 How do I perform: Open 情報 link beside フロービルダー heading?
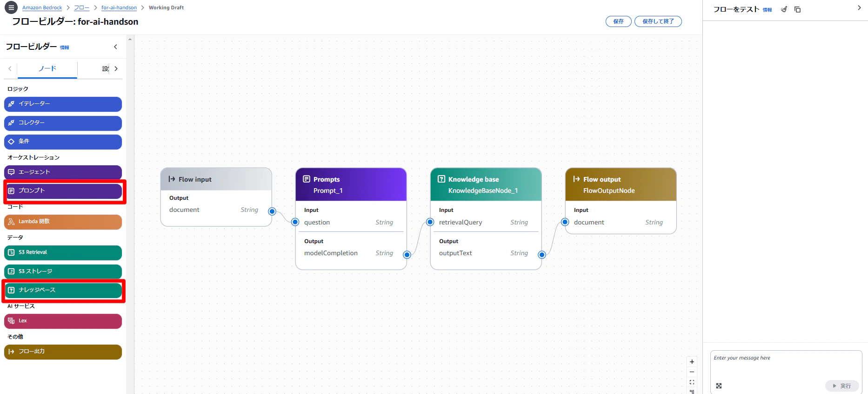click(65, 48)
